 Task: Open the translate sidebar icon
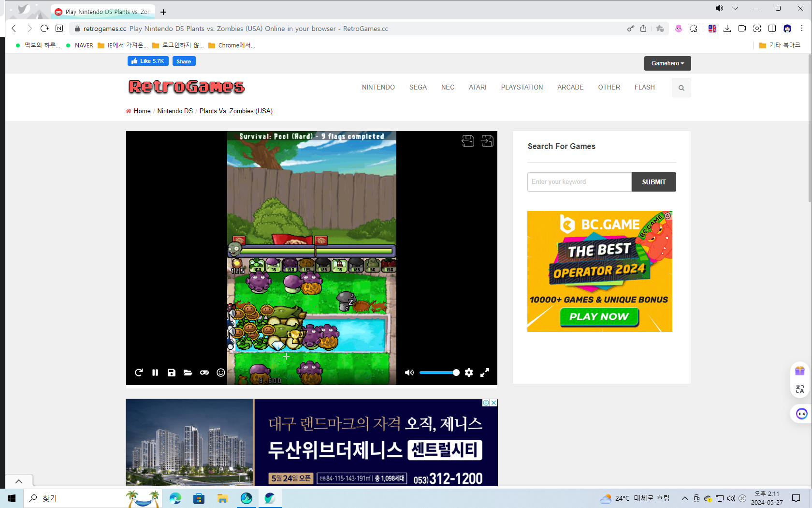tap(800, 389)
